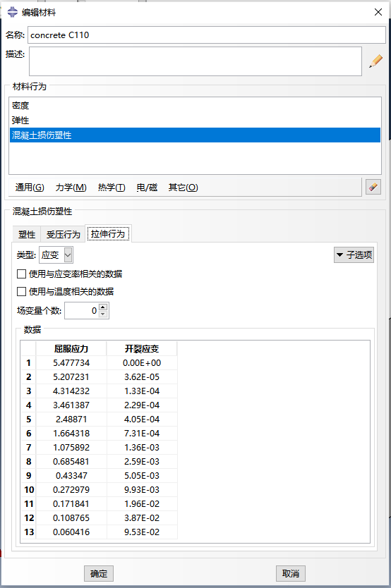
Task: Open the 其它(O) menu
Action: coord(183,187)
